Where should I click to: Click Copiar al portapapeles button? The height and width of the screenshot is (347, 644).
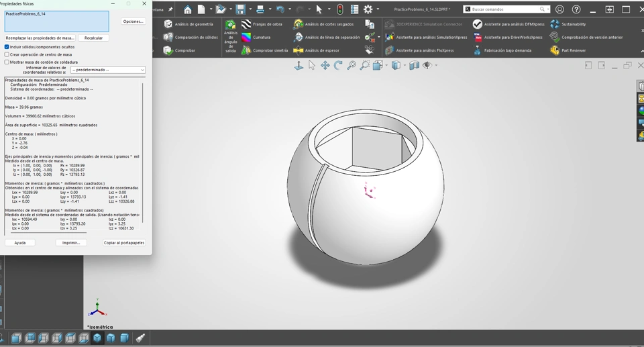124,243
